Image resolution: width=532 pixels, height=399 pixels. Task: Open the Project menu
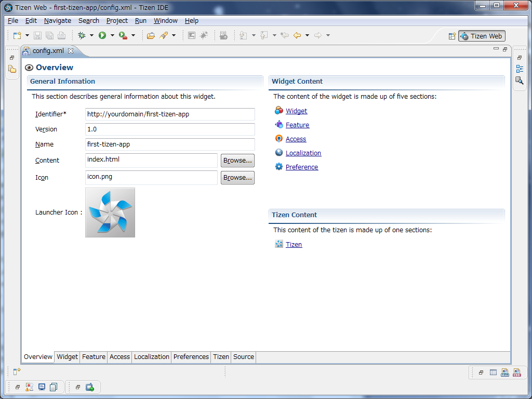117,21
